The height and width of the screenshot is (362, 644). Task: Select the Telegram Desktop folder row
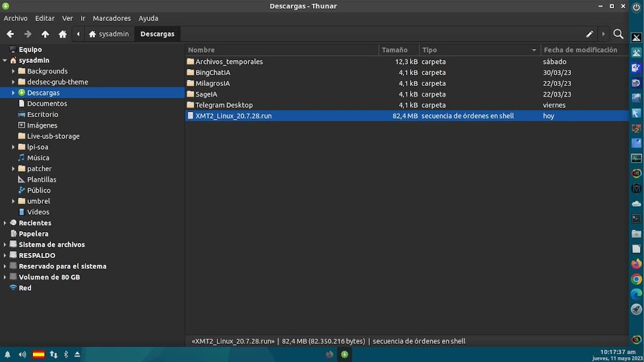407,105
